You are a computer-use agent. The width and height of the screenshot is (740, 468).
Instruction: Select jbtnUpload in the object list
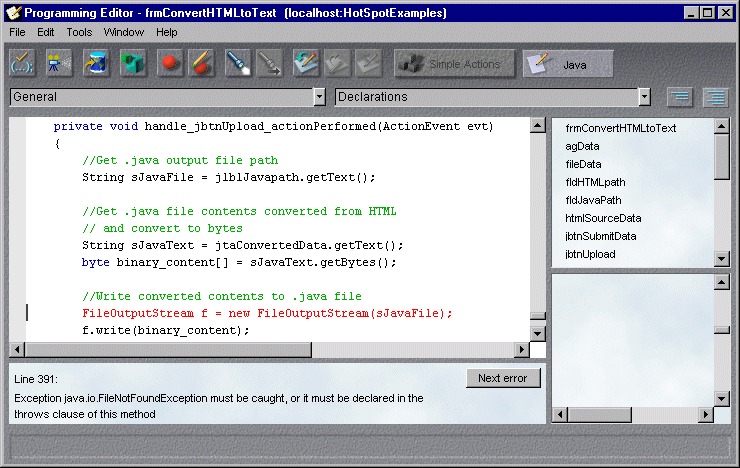point(590,254)
